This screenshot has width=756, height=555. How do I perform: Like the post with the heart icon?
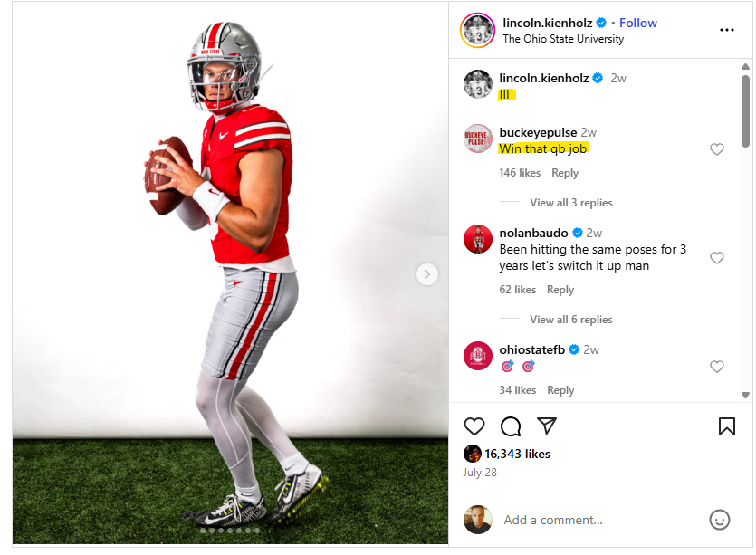click(x=474, y=426)
